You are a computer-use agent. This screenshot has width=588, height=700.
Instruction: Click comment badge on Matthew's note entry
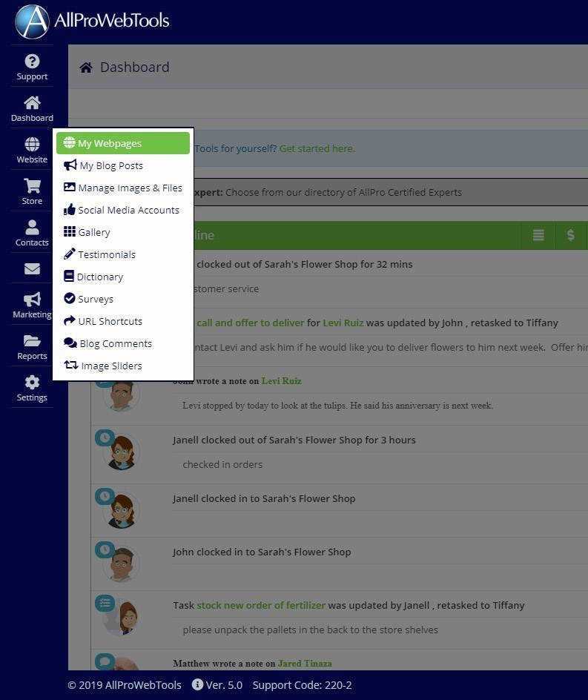tap(105, 661)
